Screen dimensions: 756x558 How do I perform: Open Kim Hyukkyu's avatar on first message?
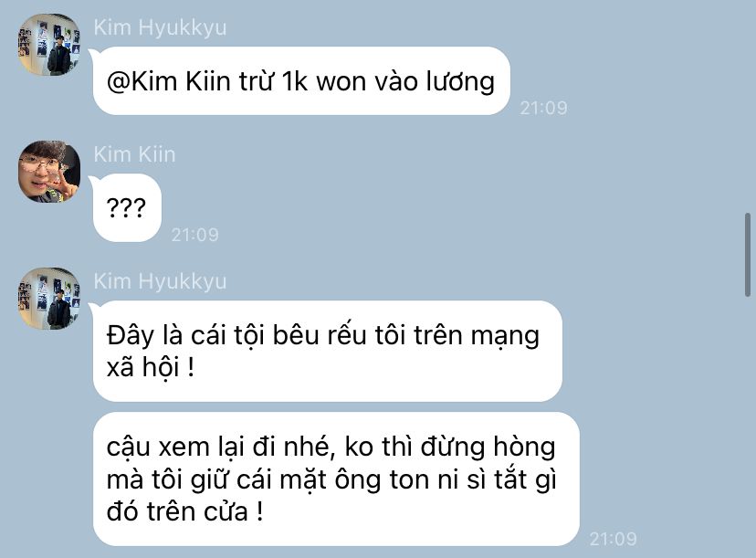[x=49, y=45]
